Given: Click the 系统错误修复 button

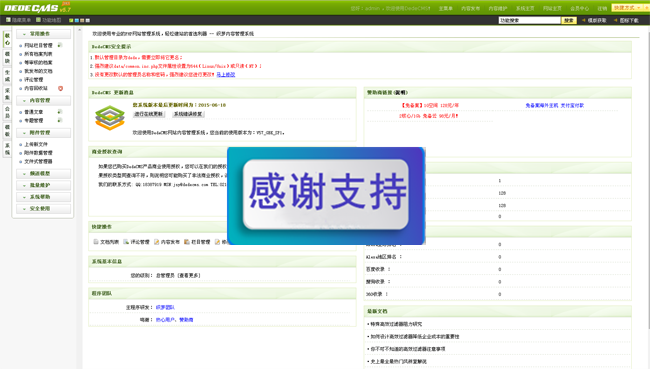Looking at the screenshot, I should point(188,114).
